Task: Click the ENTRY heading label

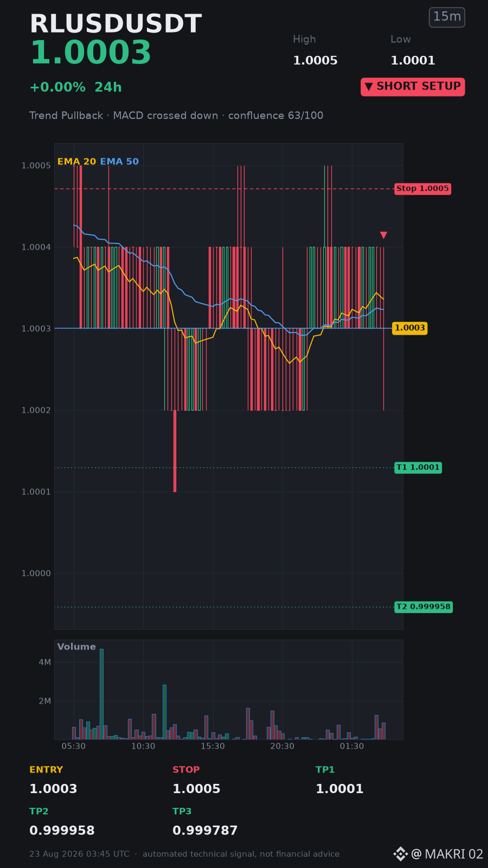Action: pyautogui.click(x=46, y=770)
